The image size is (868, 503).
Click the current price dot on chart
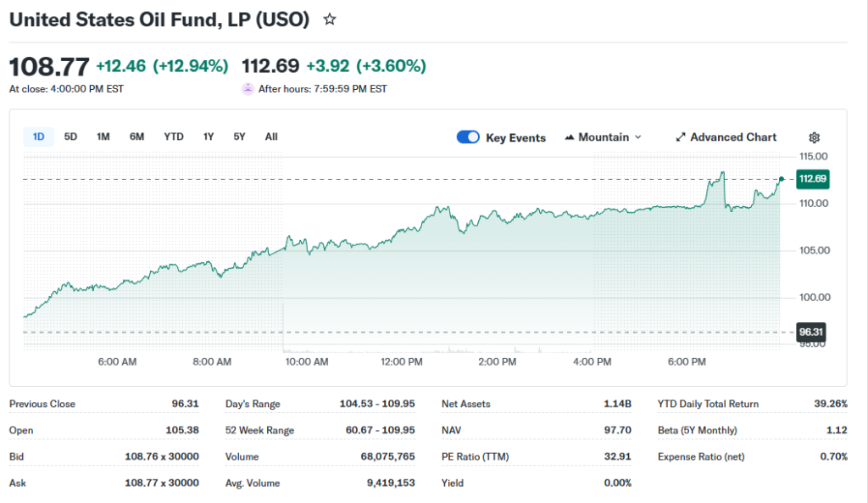click(781, 179)
